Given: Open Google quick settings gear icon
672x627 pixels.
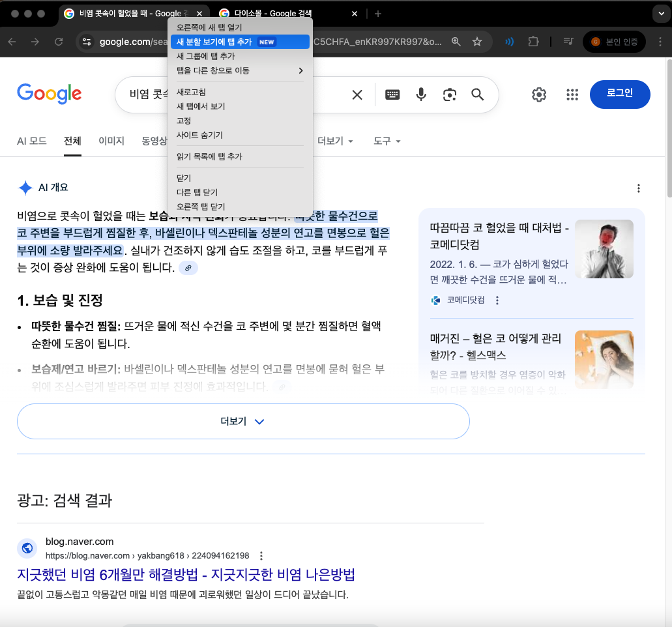Looking at the screenshot, I should click(x=539, y=95).
